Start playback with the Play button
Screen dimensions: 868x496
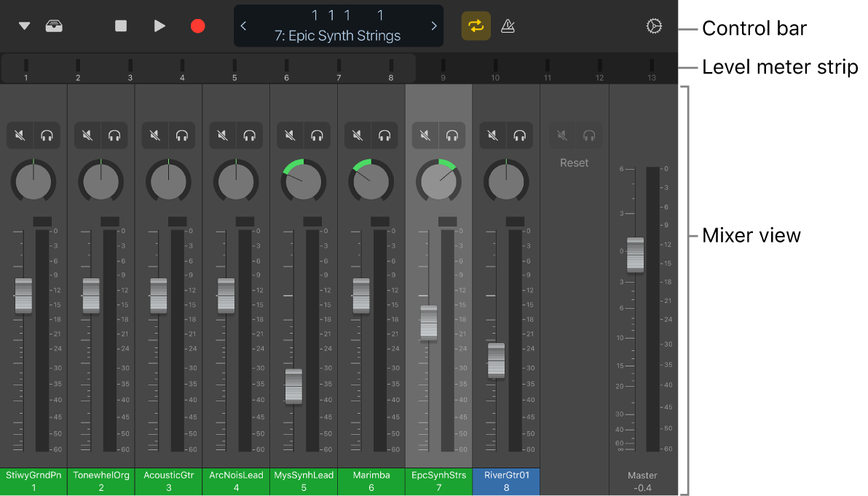point(159,25)
